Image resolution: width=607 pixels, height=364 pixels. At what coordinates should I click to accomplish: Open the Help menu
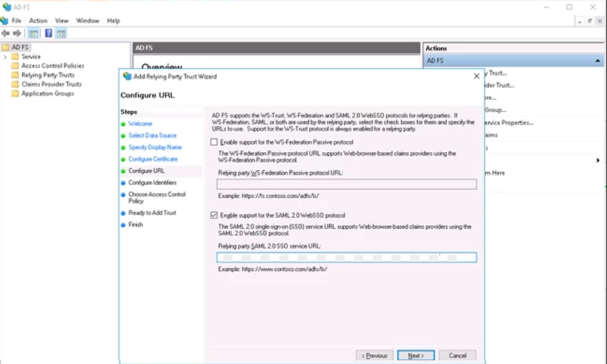pos(113,21)
